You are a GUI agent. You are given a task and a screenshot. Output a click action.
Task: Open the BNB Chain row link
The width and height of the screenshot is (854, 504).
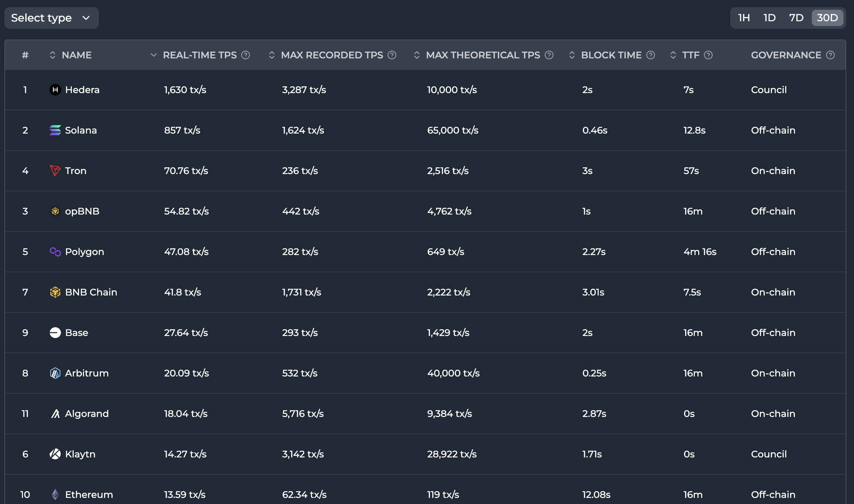click(91, 292)
